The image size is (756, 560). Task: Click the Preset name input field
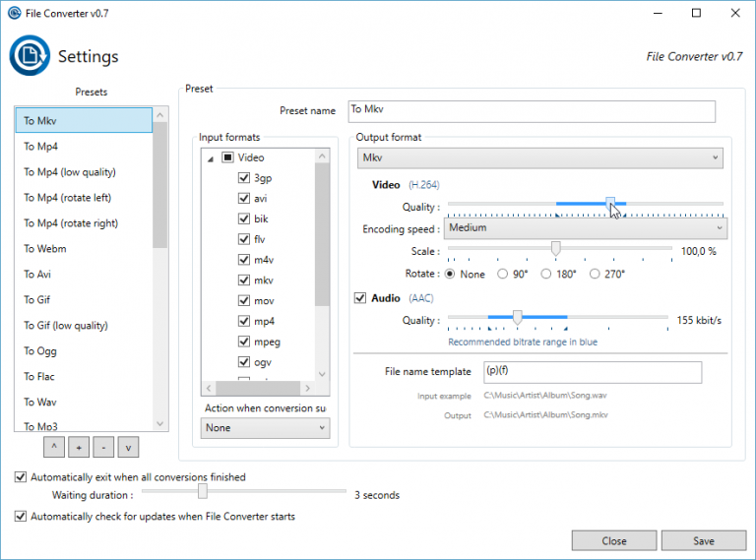(532, 112)
